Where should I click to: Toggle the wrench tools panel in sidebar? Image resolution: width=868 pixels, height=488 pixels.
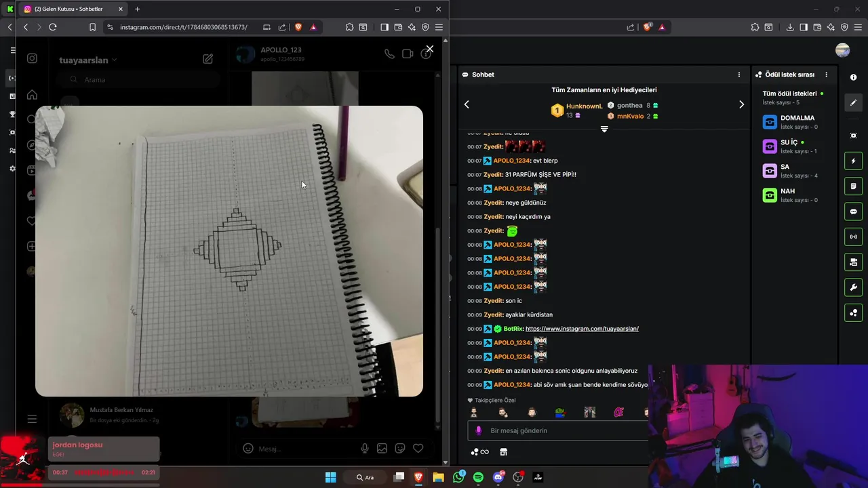(x=853, y=287)
